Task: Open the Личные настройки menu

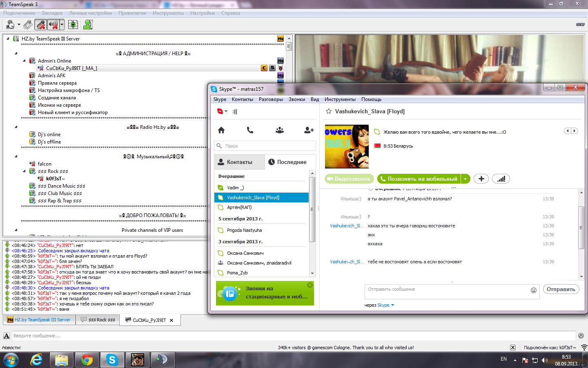Action: click(90, 13)
